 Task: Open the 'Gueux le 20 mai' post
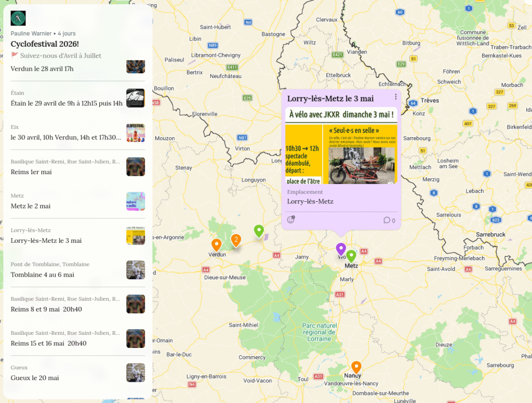(35, 378)
